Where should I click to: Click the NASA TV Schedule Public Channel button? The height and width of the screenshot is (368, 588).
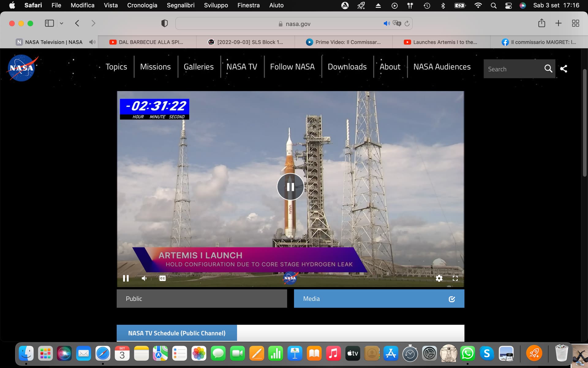pyautogui.click(x=177, y=333)
